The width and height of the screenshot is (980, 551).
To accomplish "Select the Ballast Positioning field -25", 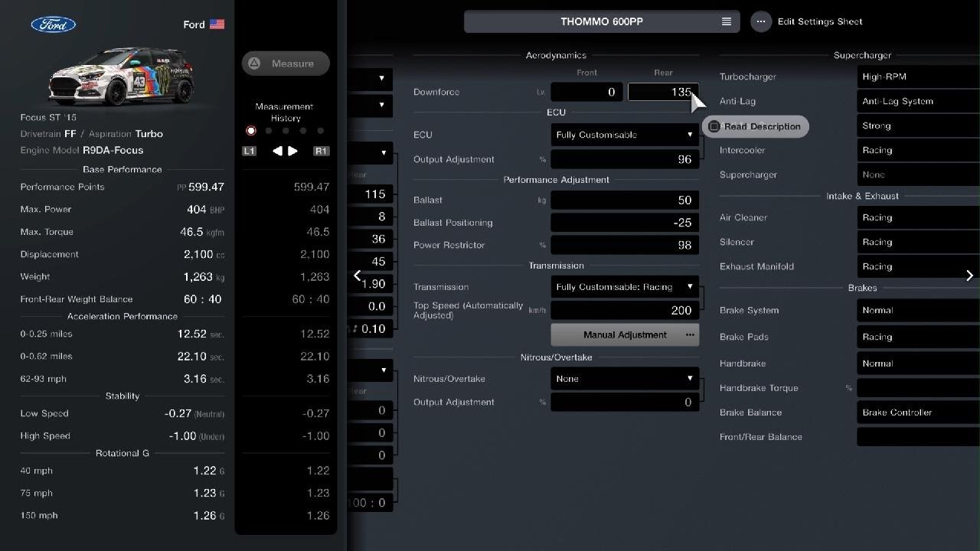I will click(x=625, y=223).
